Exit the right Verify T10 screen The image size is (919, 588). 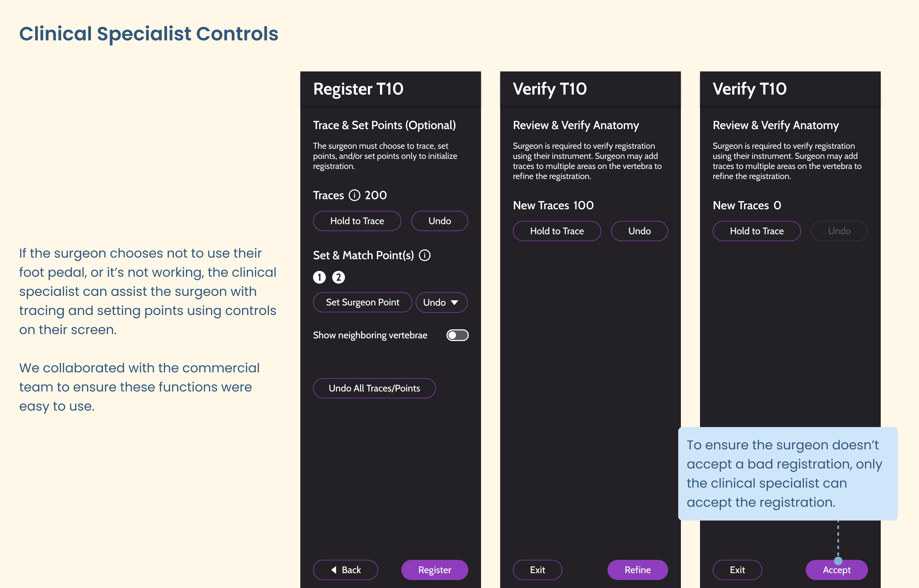coord(737,570)
